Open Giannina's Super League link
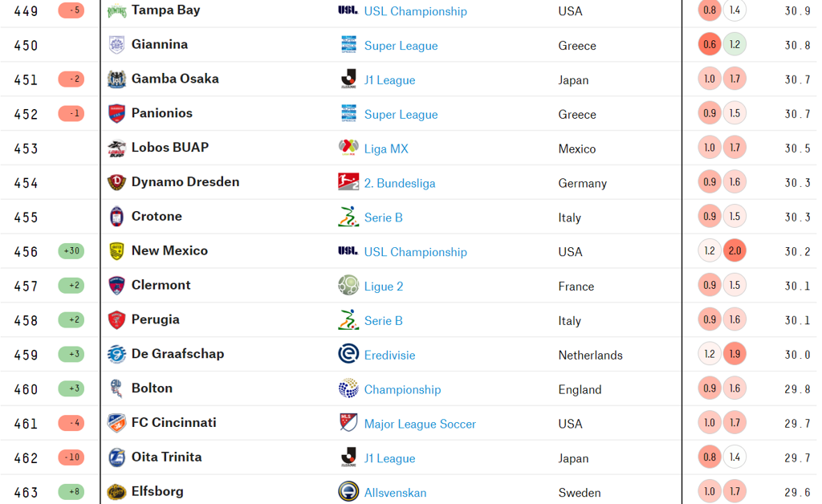 [401, 46]
